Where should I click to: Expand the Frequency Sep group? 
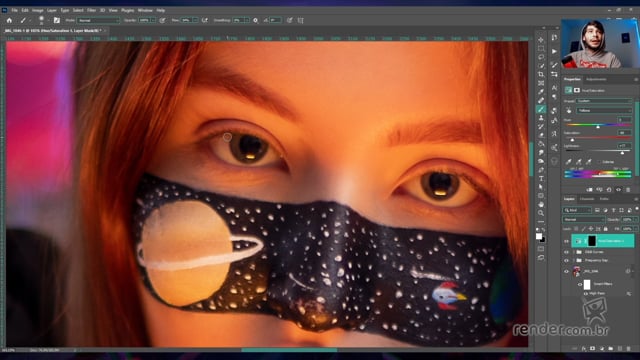[573, 260]
